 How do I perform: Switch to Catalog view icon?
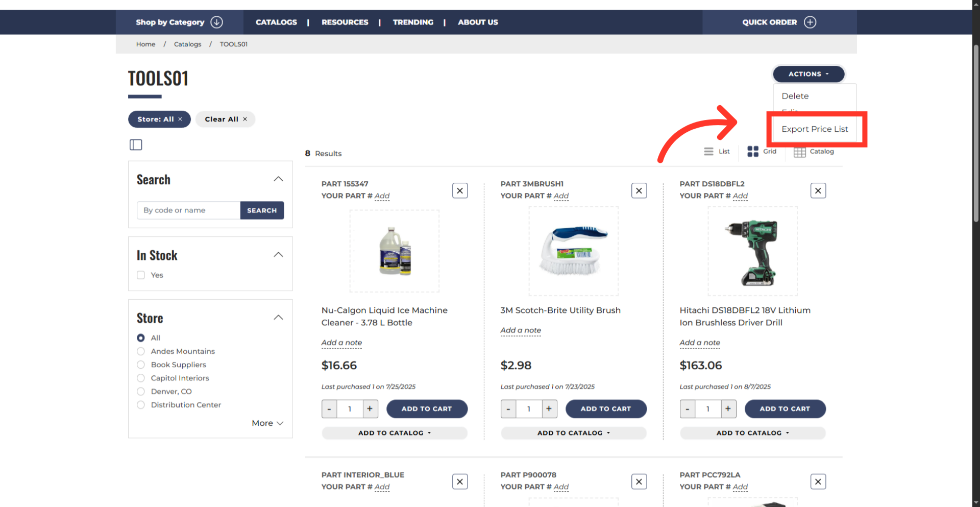point(799,152)
